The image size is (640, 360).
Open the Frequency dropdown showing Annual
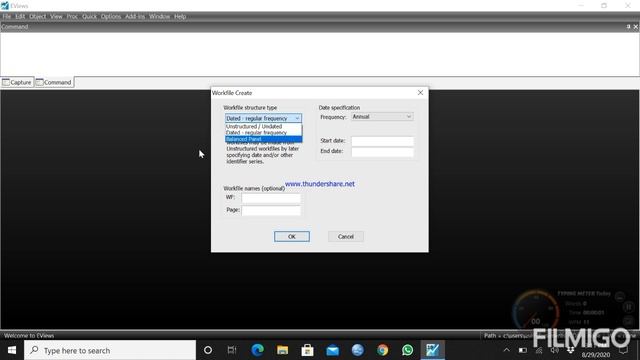click(x=382, y=117)
